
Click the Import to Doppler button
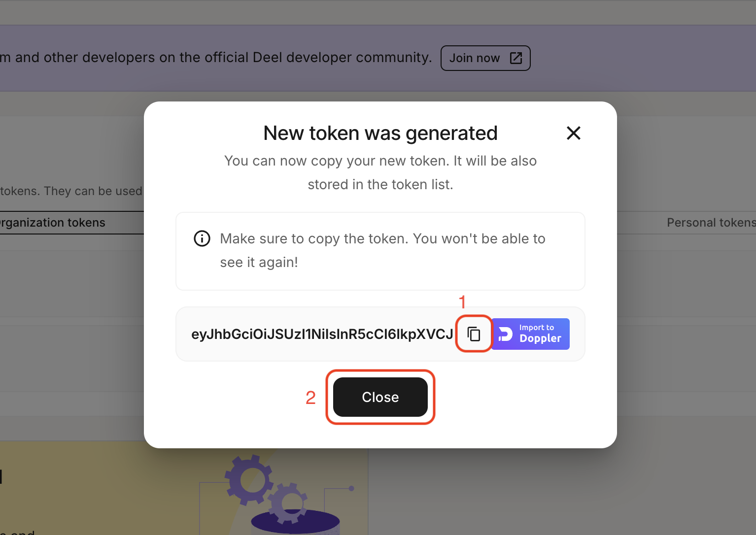[530, 334]
